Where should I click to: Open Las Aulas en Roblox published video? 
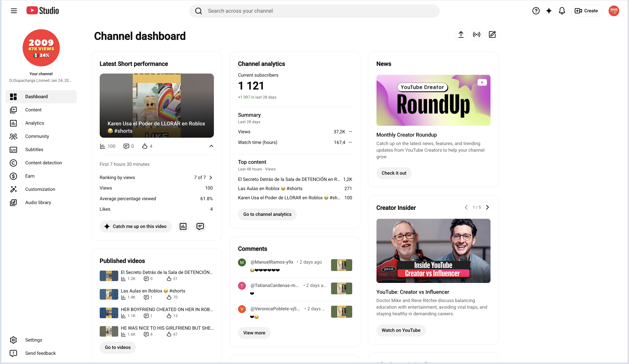point(157,294)
